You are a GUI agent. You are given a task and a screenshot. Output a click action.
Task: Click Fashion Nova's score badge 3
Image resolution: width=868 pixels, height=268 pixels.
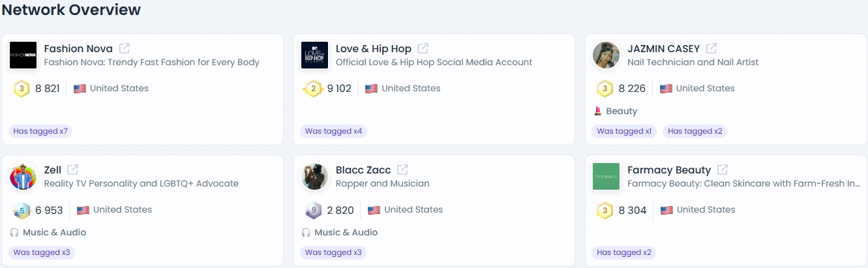click(x=22, y=89)
